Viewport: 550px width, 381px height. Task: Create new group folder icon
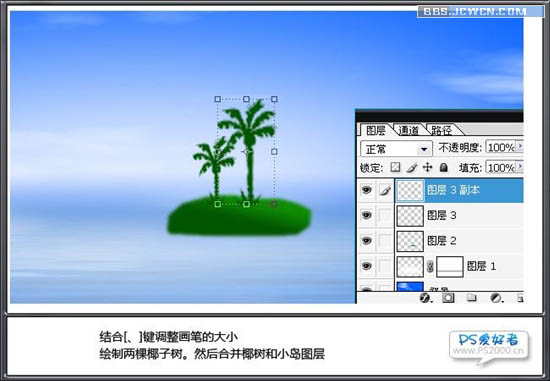[x=472, y=298]
